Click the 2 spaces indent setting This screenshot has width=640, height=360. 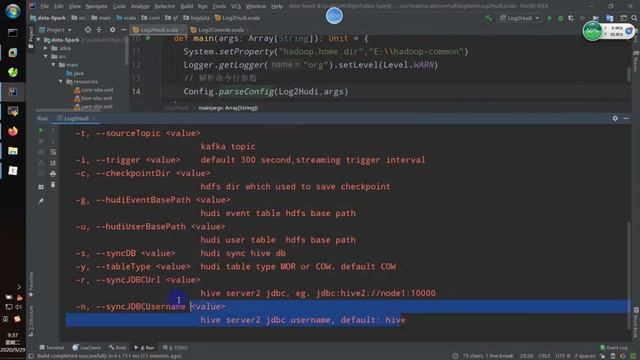coord(585,356)
